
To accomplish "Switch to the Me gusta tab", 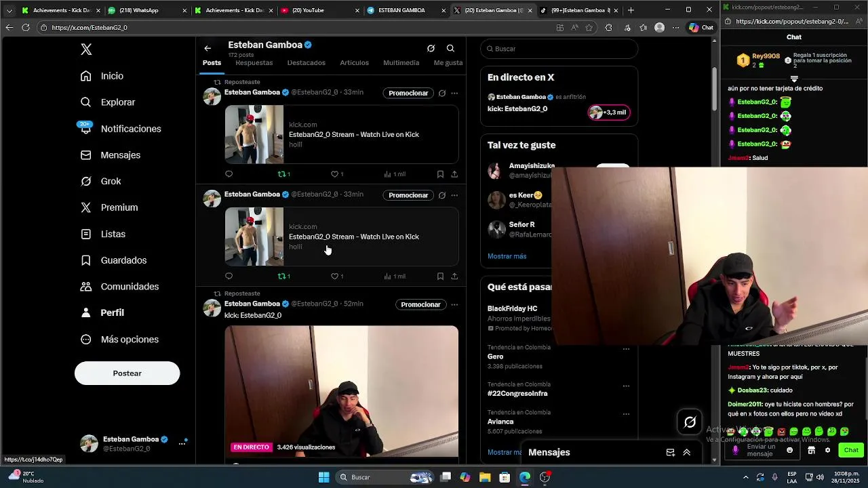I will coord(448,62).
